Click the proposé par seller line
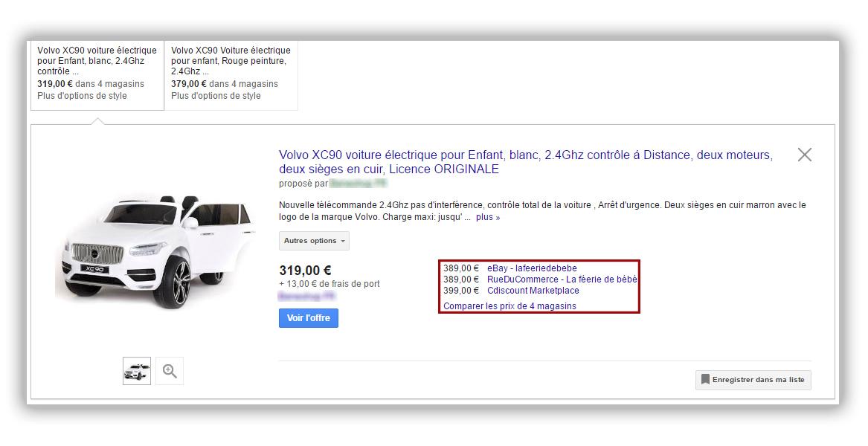The width and height of the screenshot is (868, 446). click(x=332, y=183)
